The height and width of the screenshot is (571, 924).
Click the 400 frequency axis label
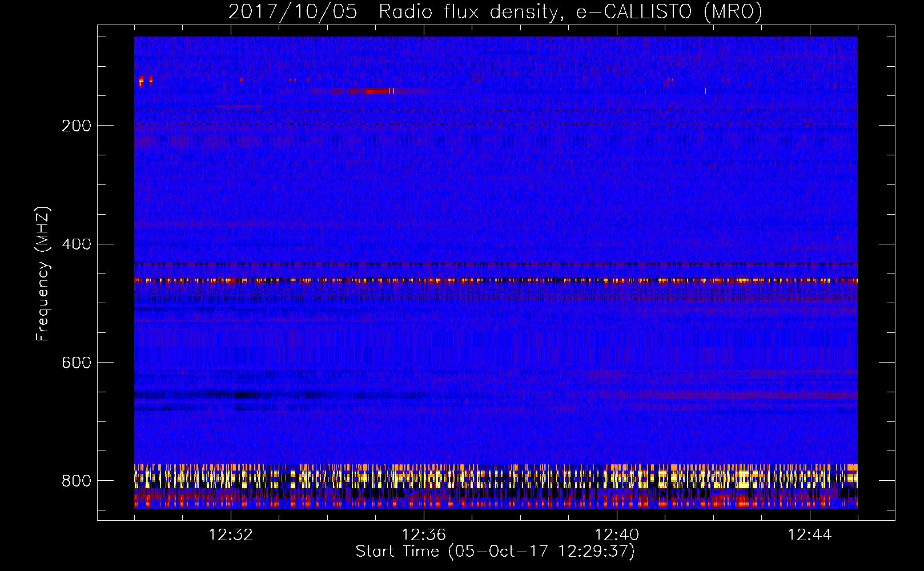click(x=77, y=244)
